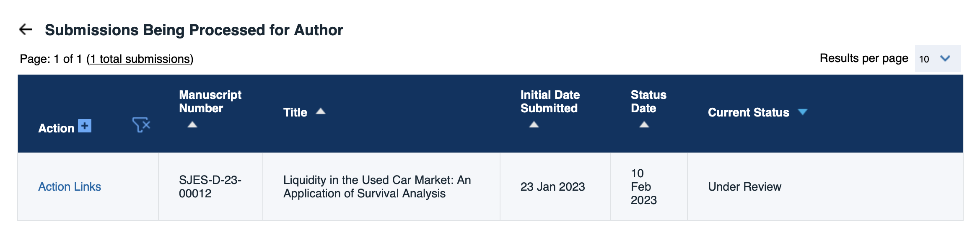Expand Action column with plus icon
Image resolution: width=980 pixels, height=233 pixels.
tap(85, 126)
